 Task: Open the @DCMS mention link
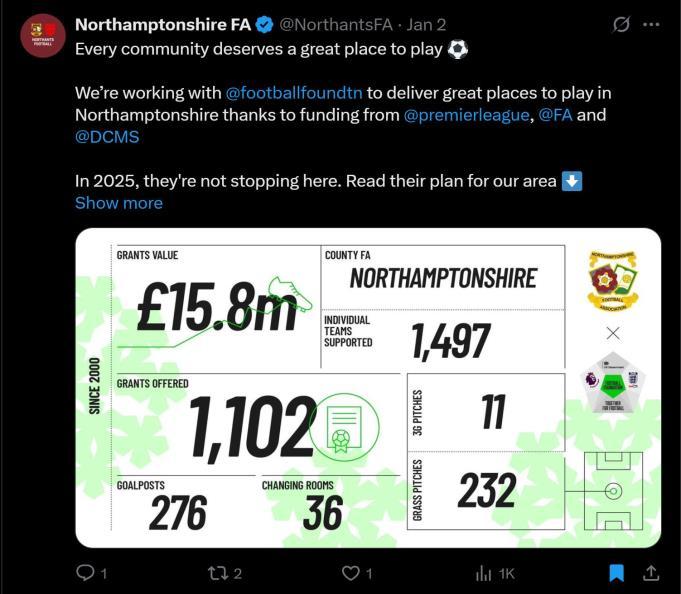coord(107,137)
